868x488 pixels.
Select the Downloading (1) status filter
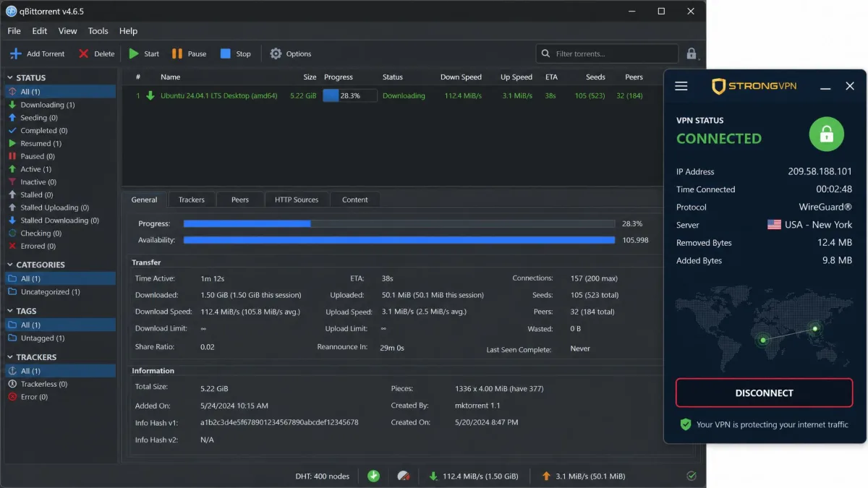(47, 105)
